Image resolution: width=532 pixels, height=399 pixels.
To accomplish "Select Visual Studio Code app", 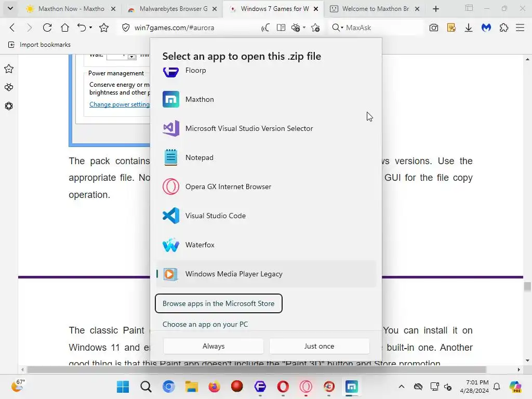I will point(266,216).
